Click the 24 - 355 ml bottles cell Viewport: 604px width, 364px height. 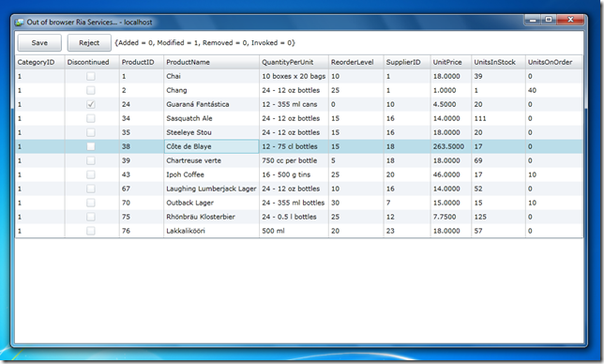294,203
